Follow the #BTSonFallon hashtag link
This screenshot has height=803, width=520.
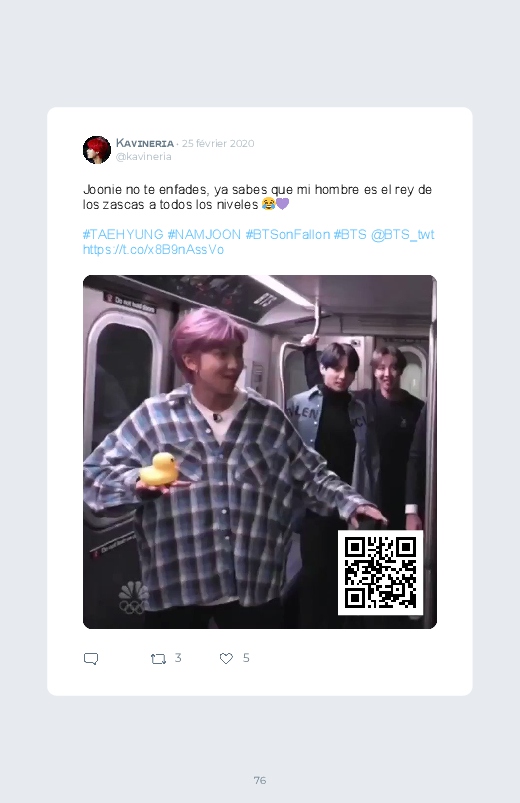[x=287, y=235]
